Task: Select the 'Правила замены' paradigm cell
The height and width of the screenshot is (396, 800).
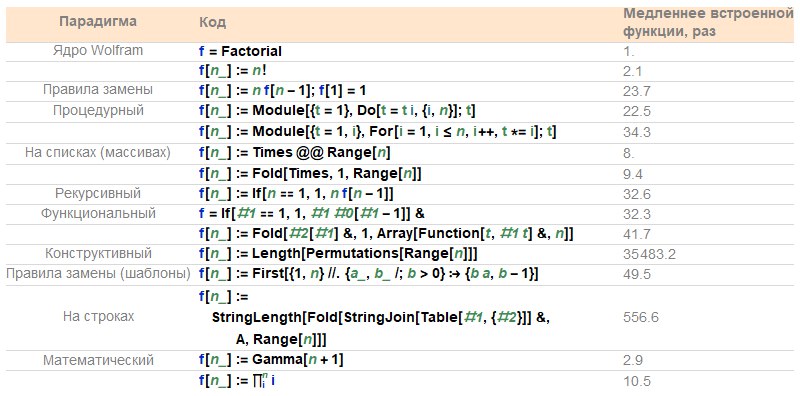Action: point(98,90)
